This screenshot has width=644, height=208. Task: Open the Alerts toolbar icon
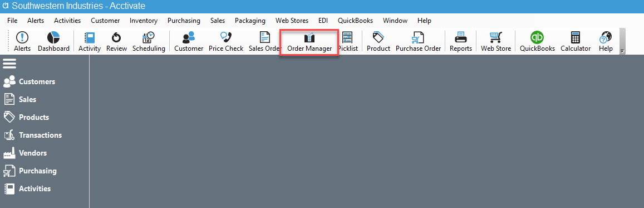[x=22, y=41]
